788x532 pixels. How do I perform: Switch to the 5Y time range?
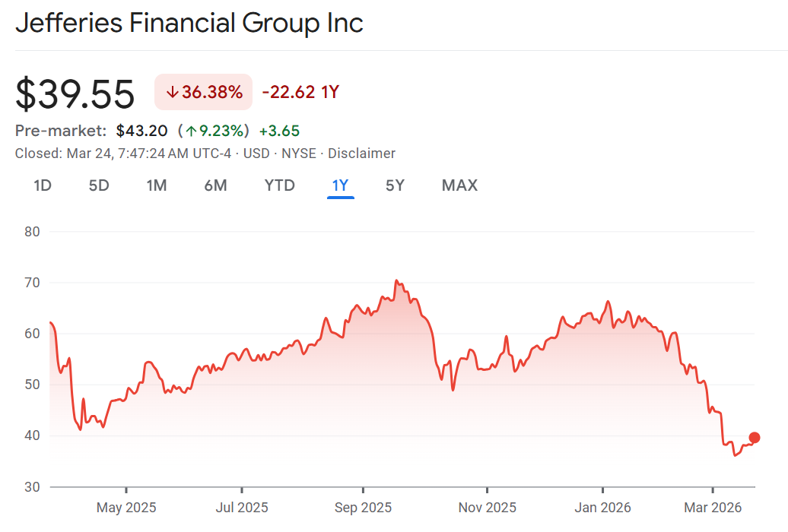(395, 185)
